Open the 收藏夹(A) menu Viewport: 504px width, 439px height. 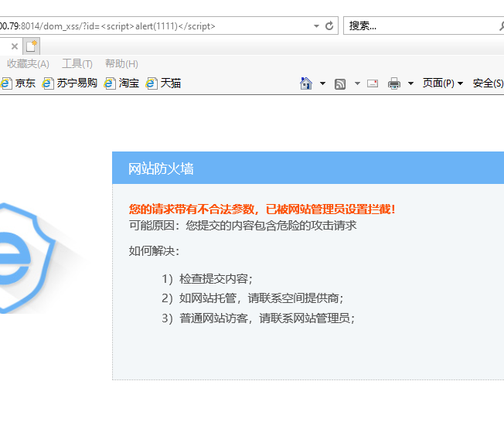pos(28,64)
